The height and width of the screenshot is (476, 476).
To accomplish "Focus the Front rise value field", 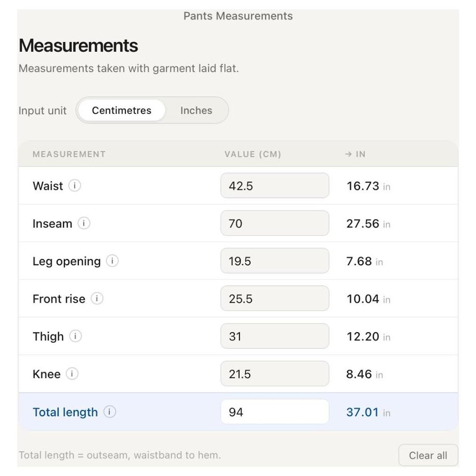I will (x=275, y=298).
